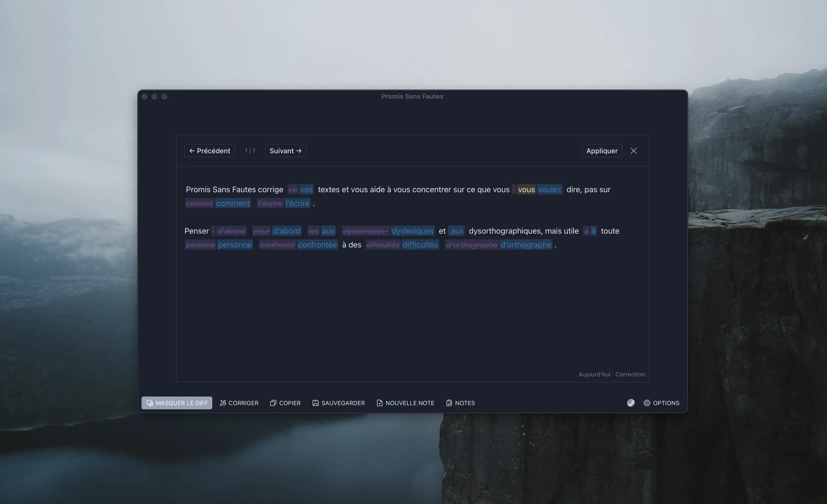Open Options via the gear icon
The height and width of the screenshot is (504, 827).
647,403
